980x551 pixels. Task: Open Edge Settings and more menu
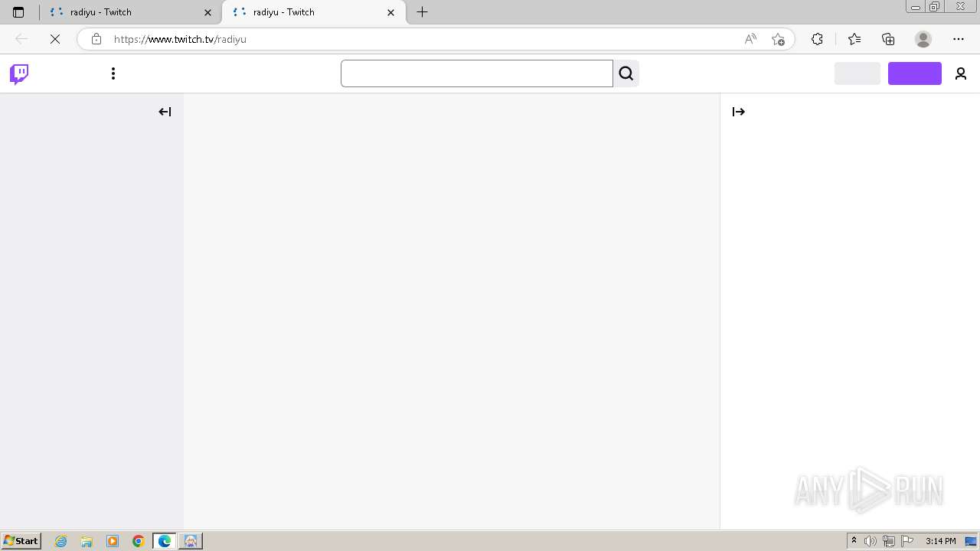[x=959, y=39]
